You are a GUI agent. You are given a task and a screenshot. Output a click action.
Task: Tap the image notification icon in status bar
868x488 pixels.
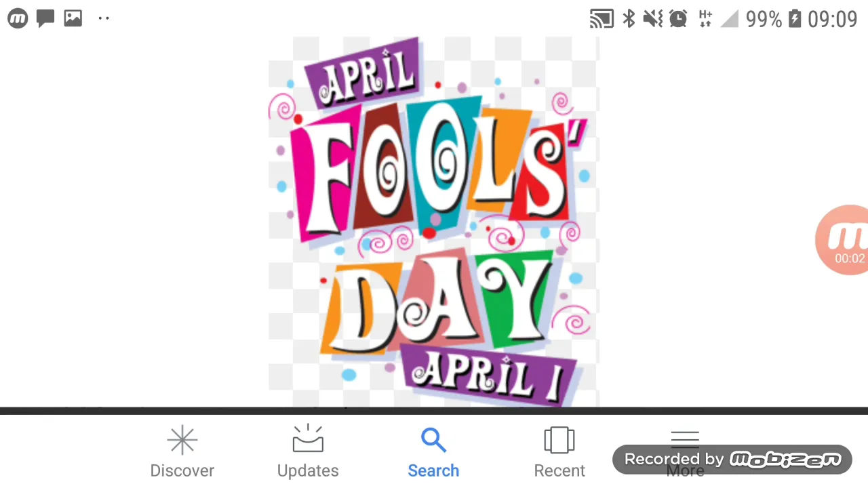(73, 18)
